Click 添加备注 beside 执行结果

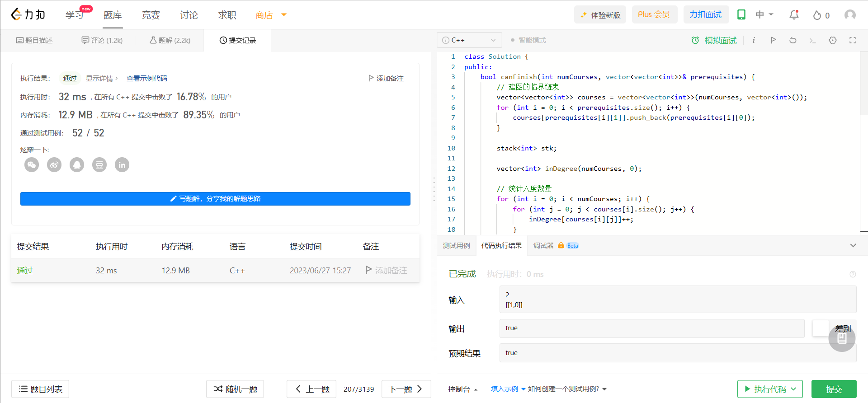[x=386, y=79]
